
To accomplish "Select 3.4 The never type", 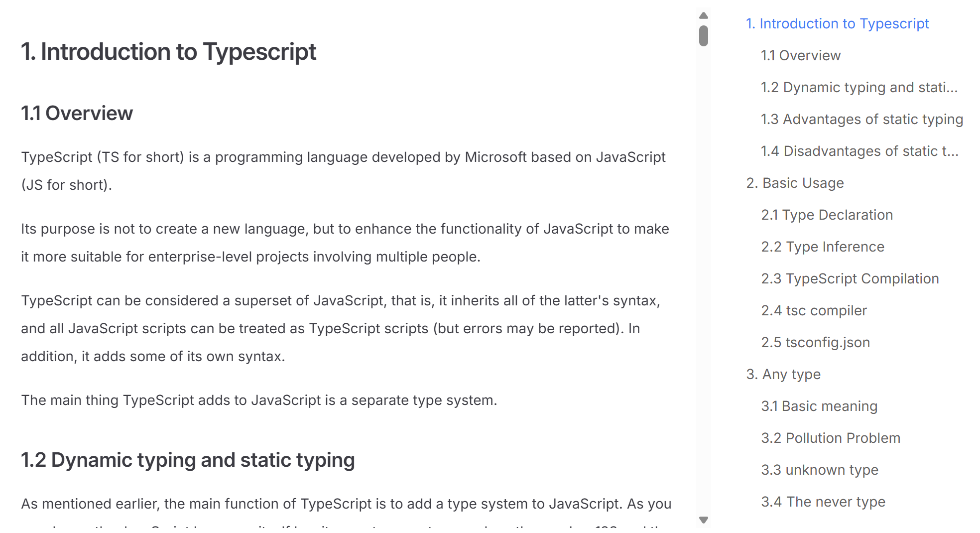I will (823, 502).
